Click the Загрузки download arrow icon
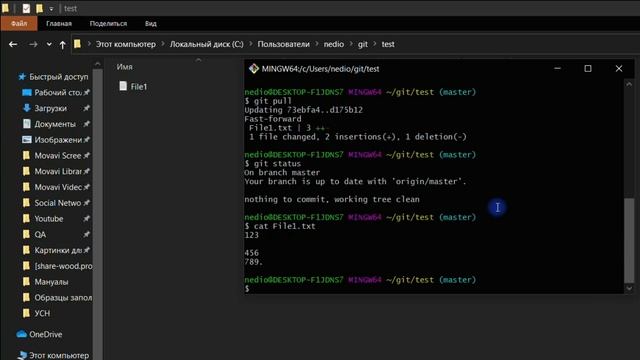 click(27, 108)
